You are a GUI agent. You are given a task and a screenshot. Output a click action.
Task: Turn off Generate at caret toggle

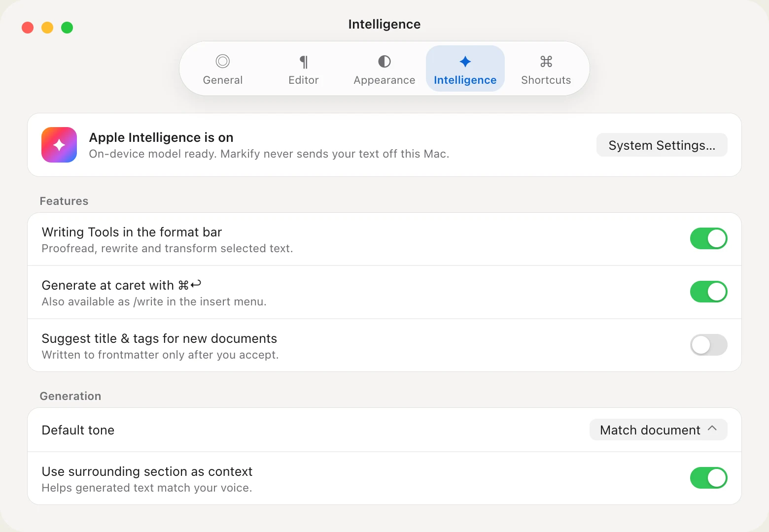point(708,292)
